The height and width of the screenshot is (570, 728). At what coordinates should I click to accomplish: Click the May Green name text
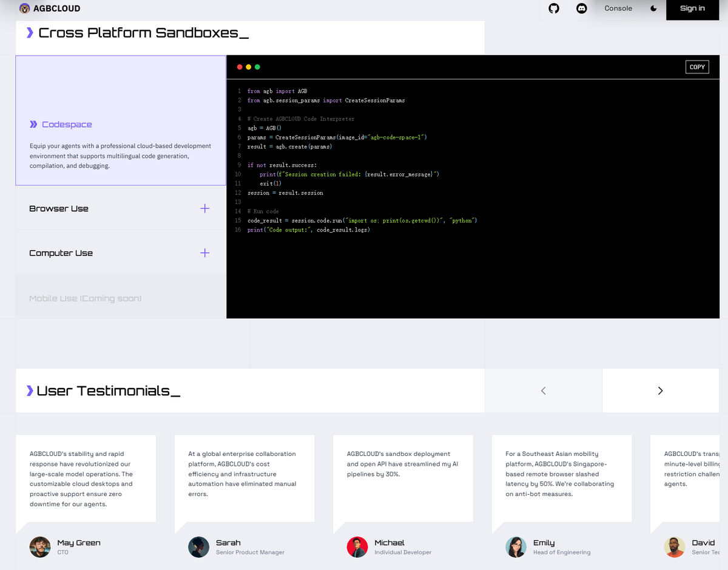tap(79, 543)
